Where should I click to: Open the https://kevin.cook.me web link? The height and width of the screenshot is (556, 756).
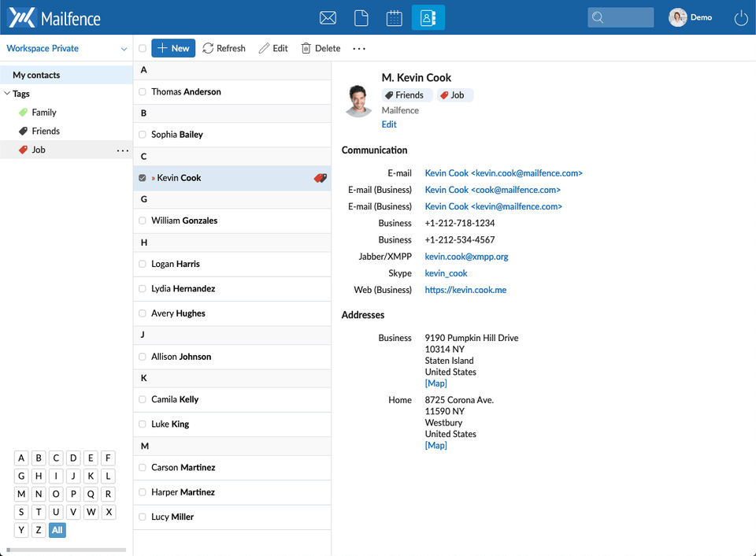point(465,290)
